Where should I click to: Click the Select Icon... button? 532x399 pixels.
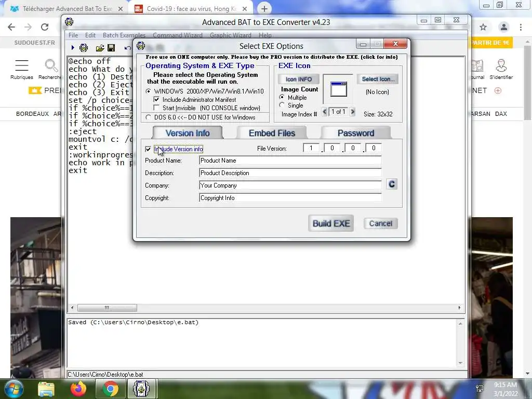378,79
